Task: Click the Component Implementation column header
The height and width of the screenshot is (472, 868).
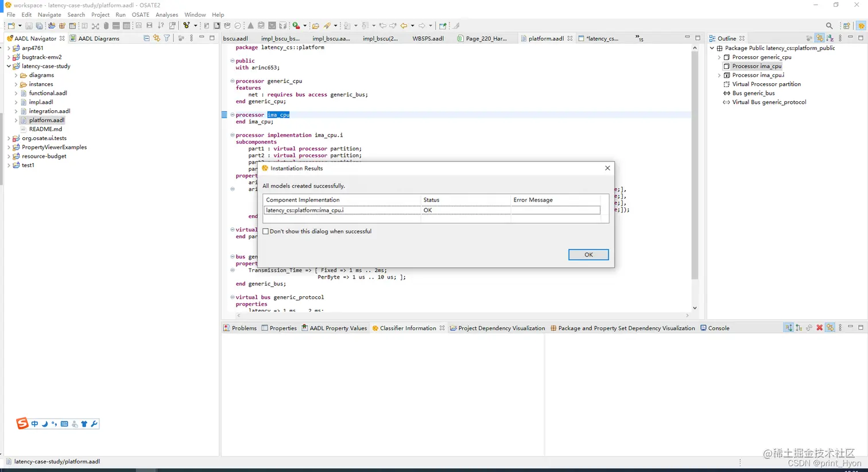Action: pos(342,200)
